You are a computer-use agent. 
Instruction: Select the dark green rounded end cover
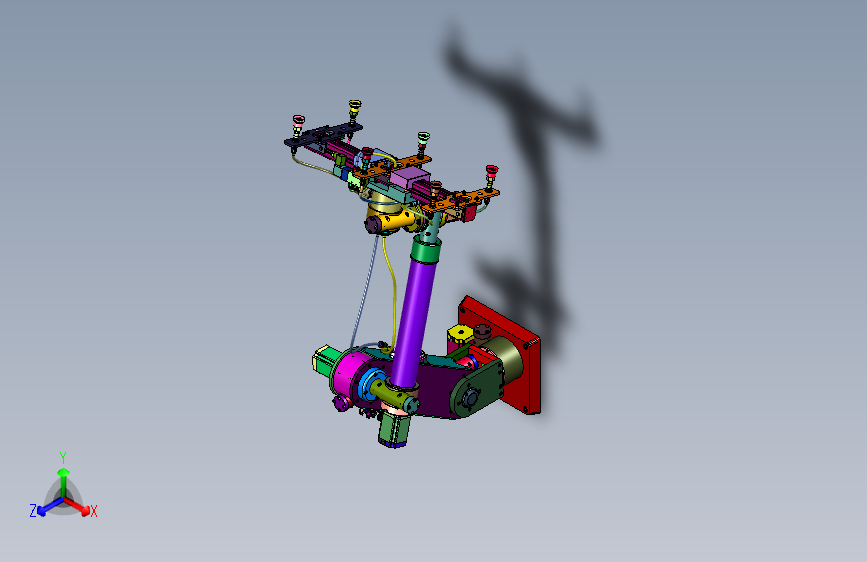tap(477, 389)
